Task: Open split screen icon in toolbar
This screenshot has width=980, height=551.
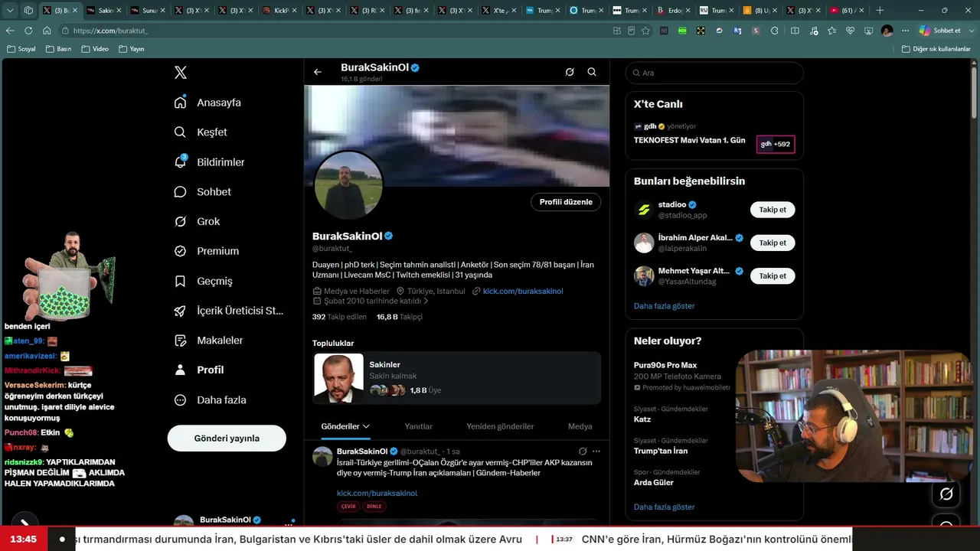Action: point(795,31)
